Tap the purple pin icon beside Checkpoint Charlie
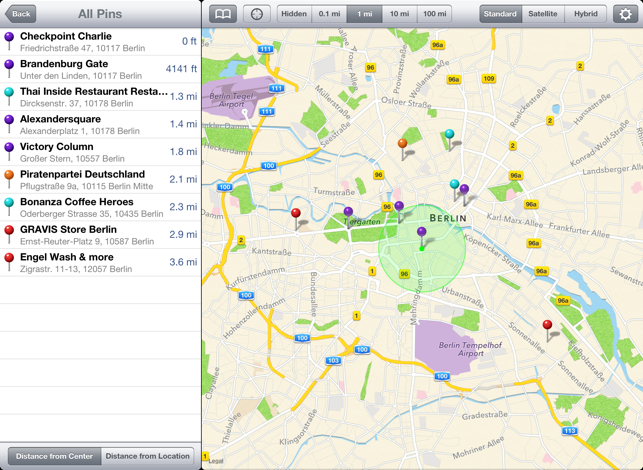 coord(9,40)
